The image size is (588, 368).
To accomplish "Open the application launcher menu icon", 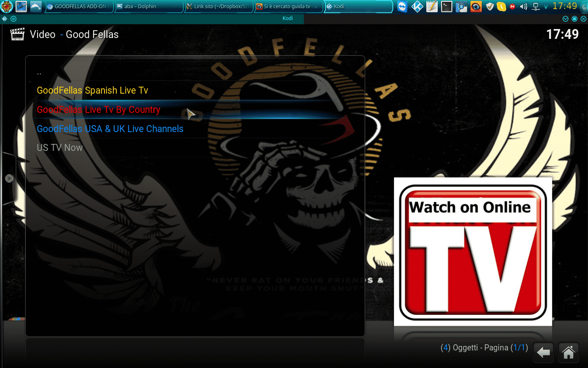I will pyautogui.click(x=7, y=7).
